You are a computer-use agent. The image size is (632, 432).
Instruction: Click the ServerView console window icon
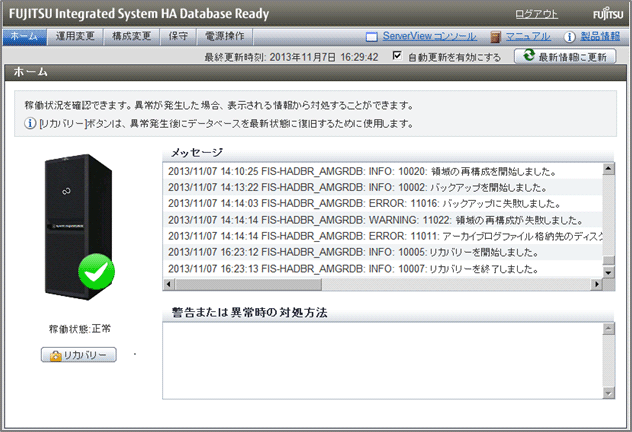tap(372, 37)
